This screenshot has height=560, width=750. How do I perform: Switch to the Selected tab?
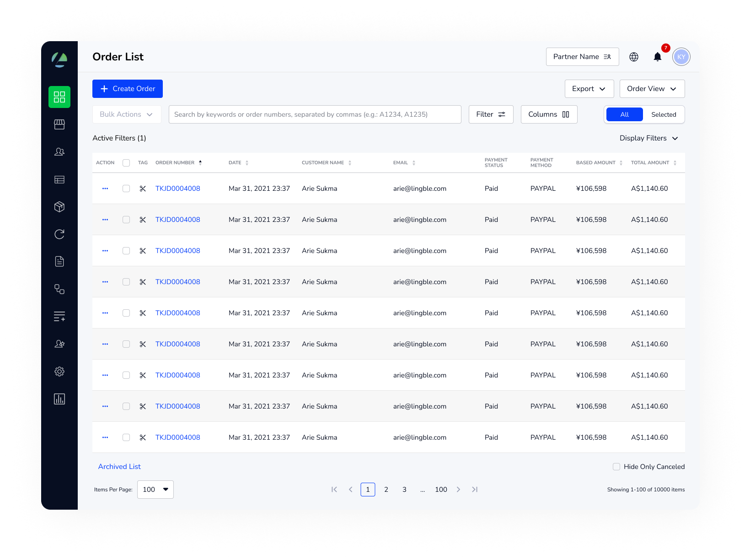tap(664, 114)
